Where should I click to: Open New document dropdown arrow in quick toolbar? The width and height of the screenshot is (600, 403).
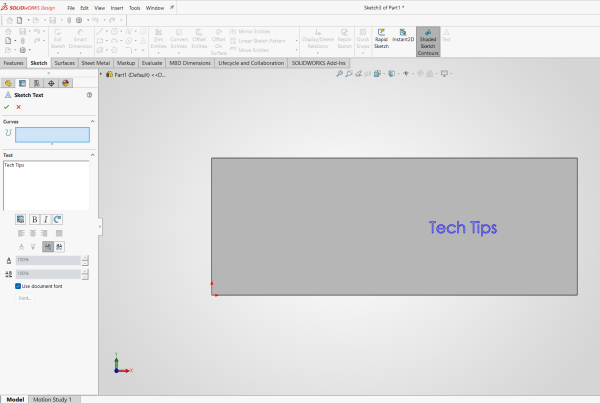click(x=28, y=20)
